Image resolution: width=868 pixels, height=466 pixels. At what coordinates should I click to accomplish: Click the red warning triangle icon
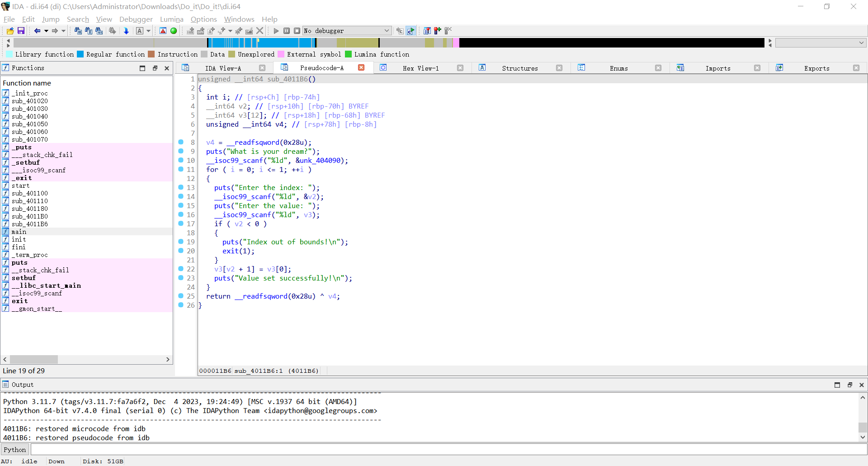pos(163,31)
